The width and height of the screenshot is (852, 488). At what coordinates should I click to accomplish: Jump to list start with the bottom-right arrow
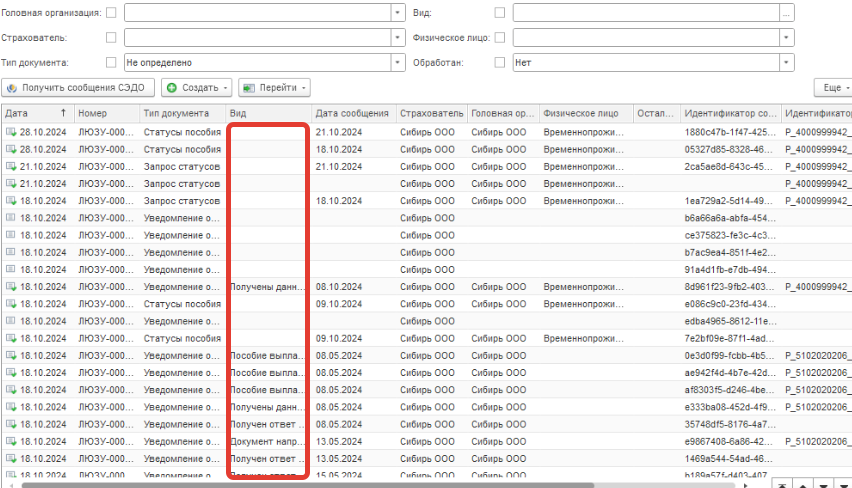tap(782, 485)
